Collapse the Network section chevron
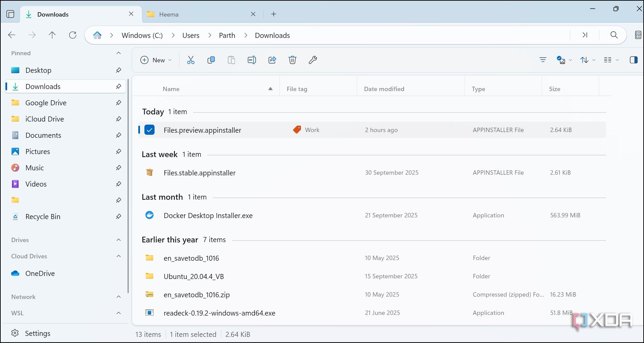The width and height of the screenshot is (644, 343). (x=119, y=297)
